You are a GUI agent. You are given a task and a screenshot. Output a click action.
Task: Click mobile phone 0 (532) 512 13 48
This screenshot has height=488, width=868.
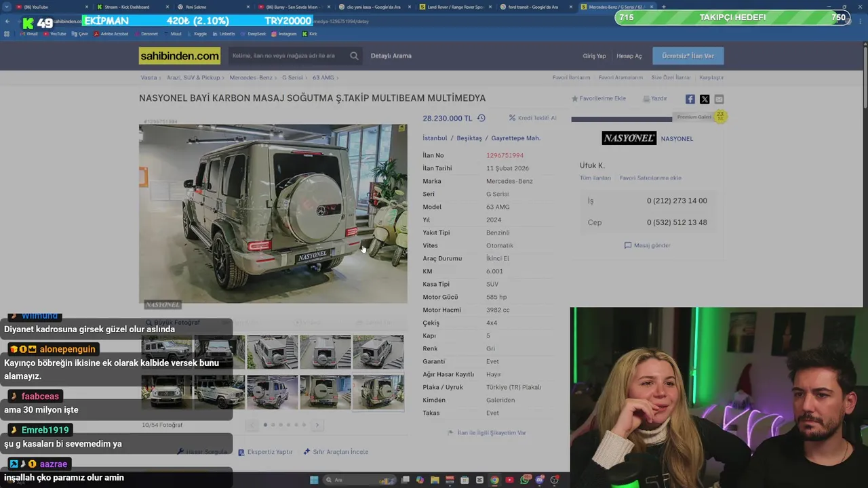(677, 222)
